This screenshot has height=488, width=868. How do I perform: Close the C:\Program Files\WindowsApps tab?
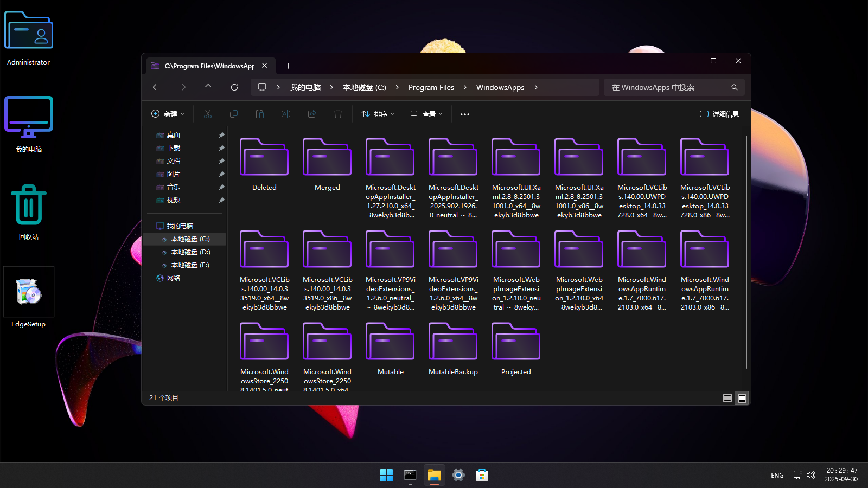265,66
